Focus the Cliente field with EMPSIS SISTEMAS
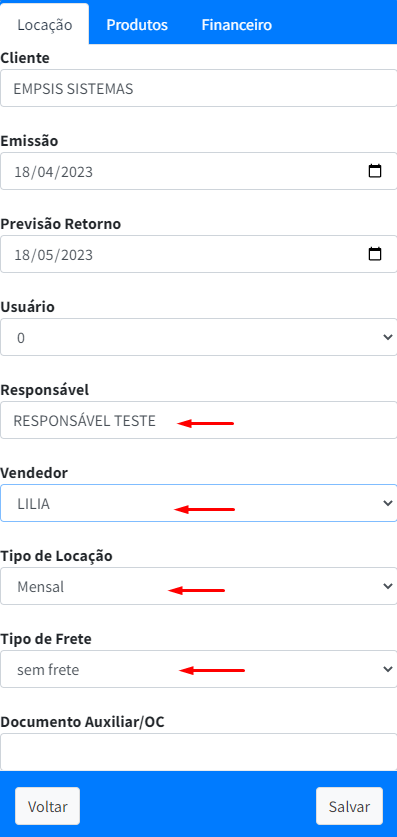This screenshot has height=837, width=397. [198, 88]
